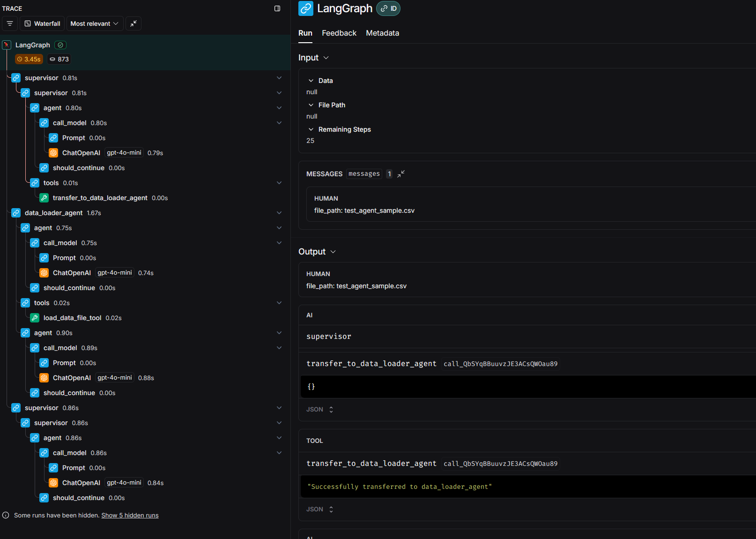The height and width of the screenshot is (539, 756).
Task: Open the JSON format selector under AI tool call
Action: (320, 410)
